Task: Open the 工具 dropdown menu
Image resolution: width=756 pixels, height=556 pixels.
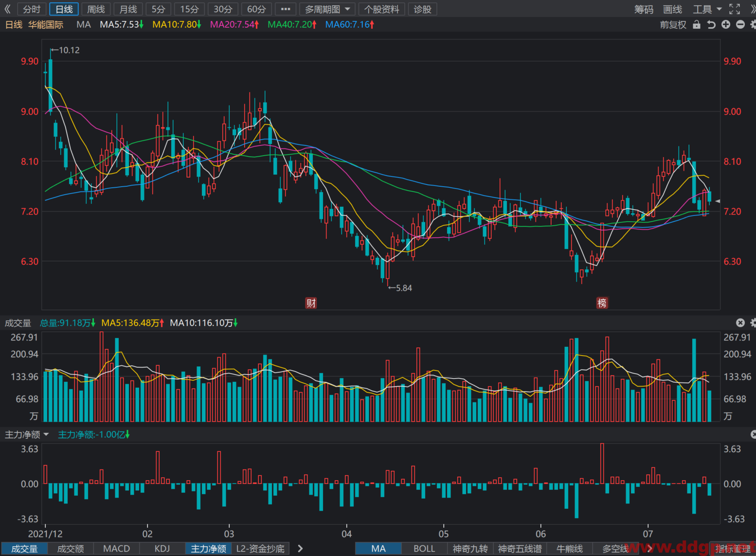Action: [707, 9]
